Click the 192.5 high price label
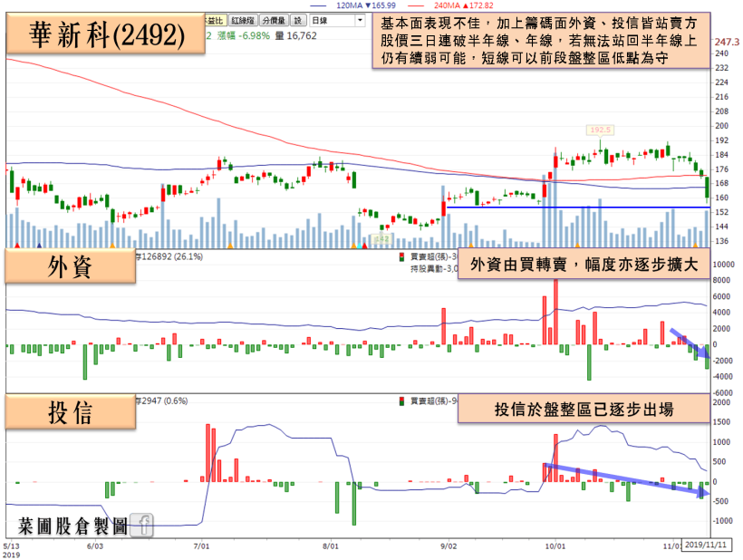The width and height of the screenshot is (743, 560). coord(601,130)
